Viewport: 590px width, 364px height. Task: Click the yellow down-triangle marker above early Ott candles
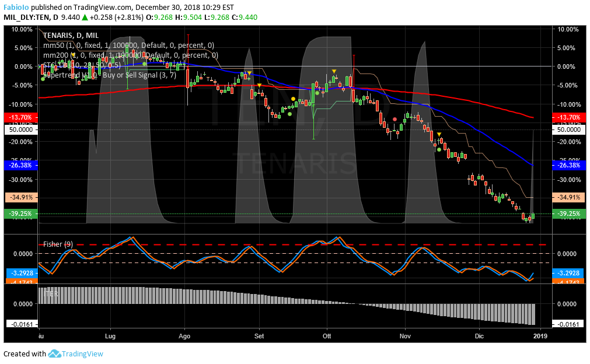334,71
